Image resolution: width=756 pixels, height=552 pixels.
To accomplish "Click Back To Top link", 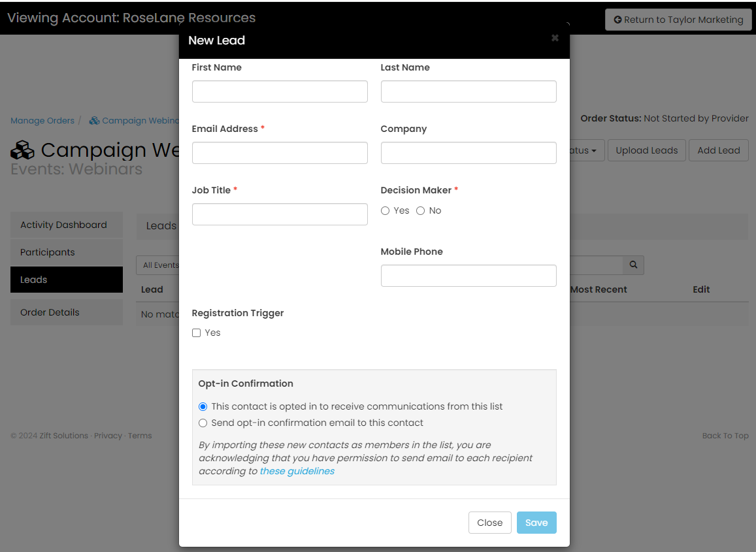I will coord(725,435).
